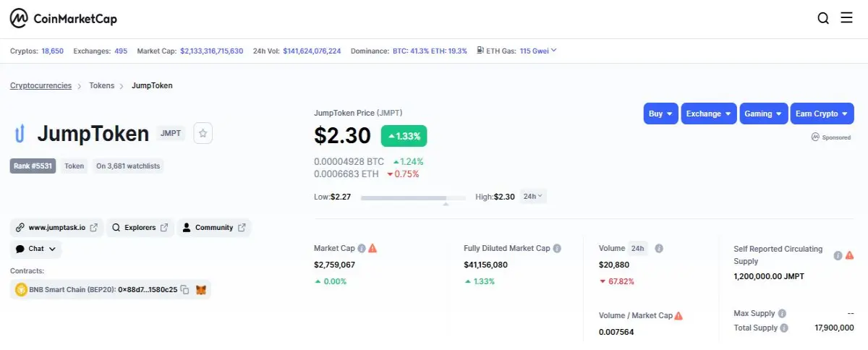Go to the Tokens breadcrumb
This screenshot has width=868, height=350.
point(101,85)
